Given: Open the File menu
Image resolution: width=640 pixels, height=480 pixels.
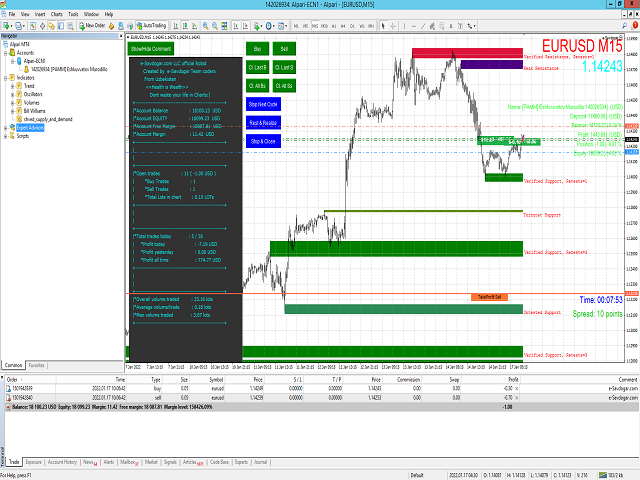Looking at the screenshot, I should tap(12, 14).
